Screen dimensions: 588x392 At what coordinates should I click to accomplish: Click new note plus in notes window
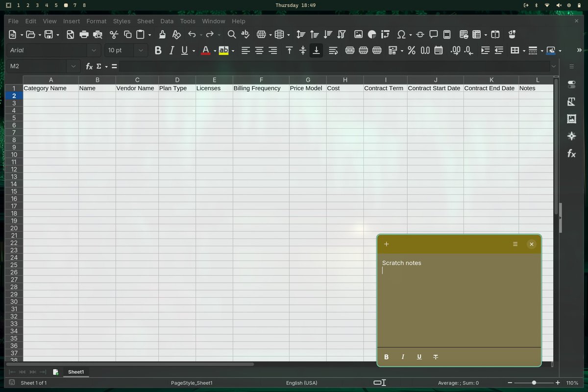pyautogui.click(x=386, y=244)
